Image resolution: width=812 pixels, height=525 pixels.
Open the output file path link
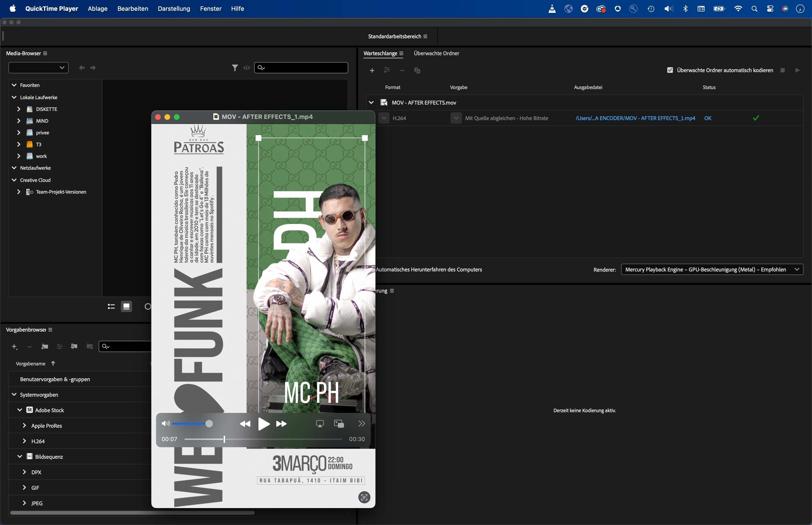[635, 118]
